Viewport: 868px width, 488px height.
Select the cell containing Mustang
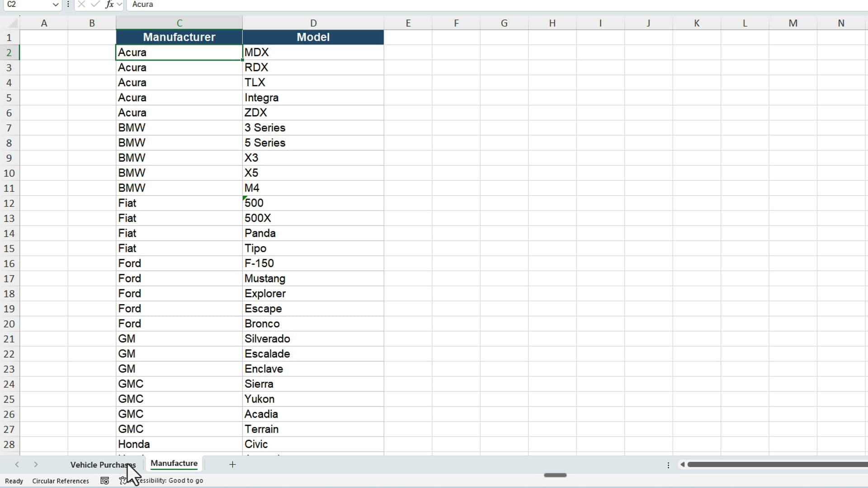pyautogui.click(x=313, y=278)
